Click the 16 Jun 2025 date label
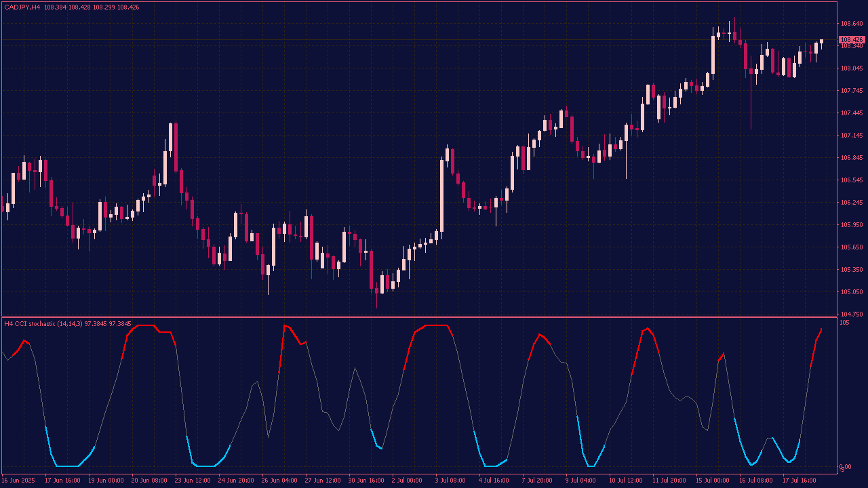 click(18, 480)
